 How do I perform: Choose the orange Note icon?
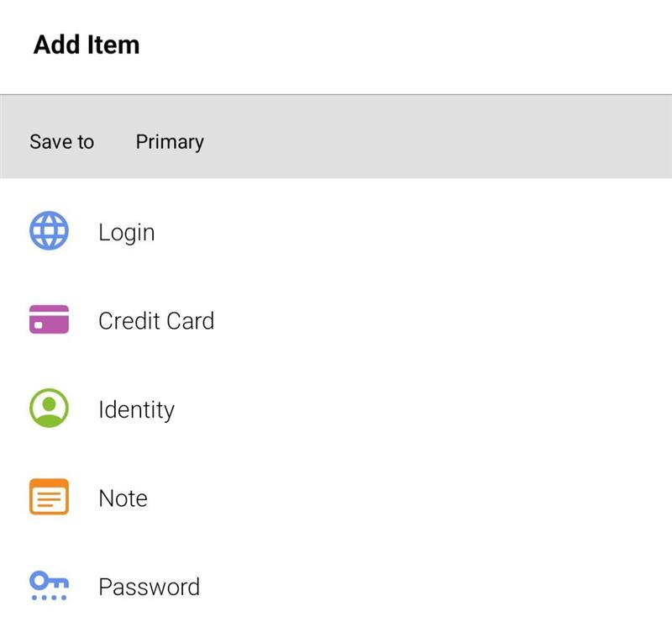[x=49, y=497]
